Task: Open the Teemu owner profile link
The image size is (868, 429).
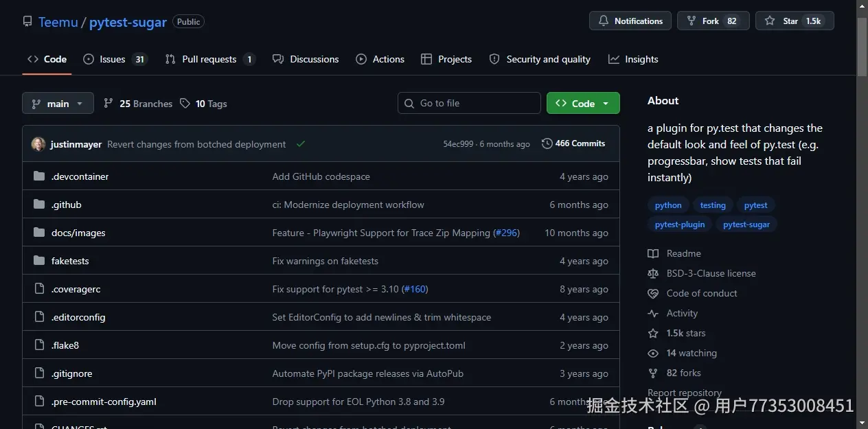Action: pos(58,22)
